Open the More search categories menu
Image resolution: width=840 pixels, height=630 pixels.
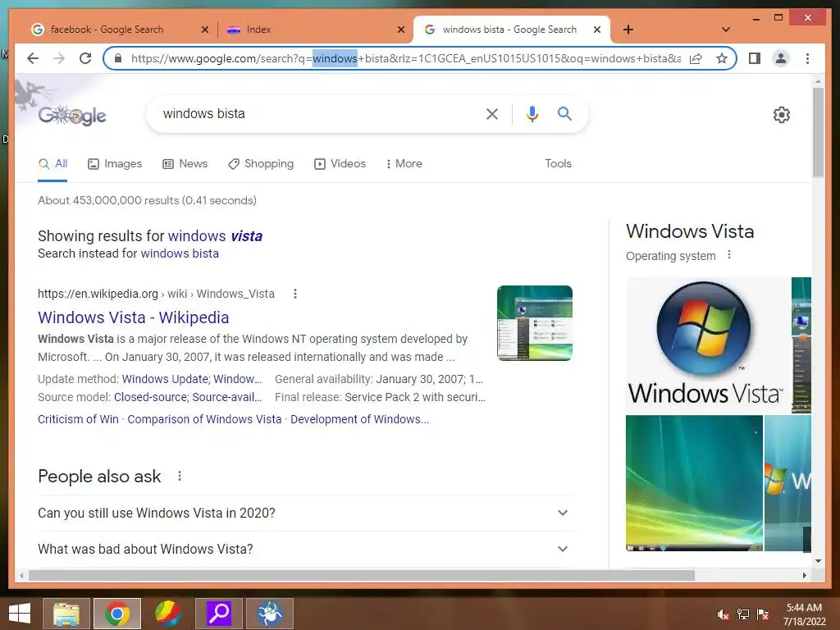coord(404,164)
